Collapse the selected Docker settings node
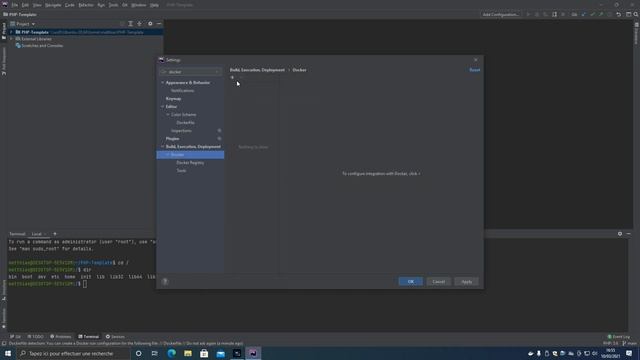Viewport: 640px width, 360px height. point(168,155)
